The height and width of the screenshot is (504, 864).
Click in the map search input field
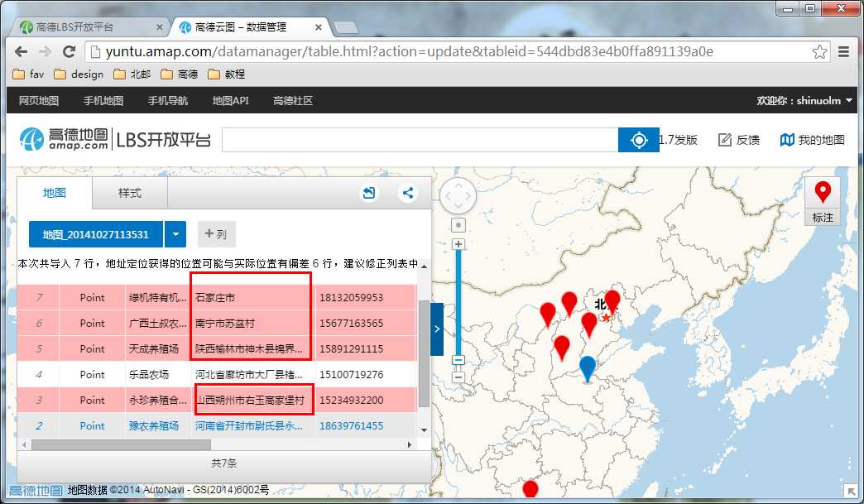click(x=420, y=140)
